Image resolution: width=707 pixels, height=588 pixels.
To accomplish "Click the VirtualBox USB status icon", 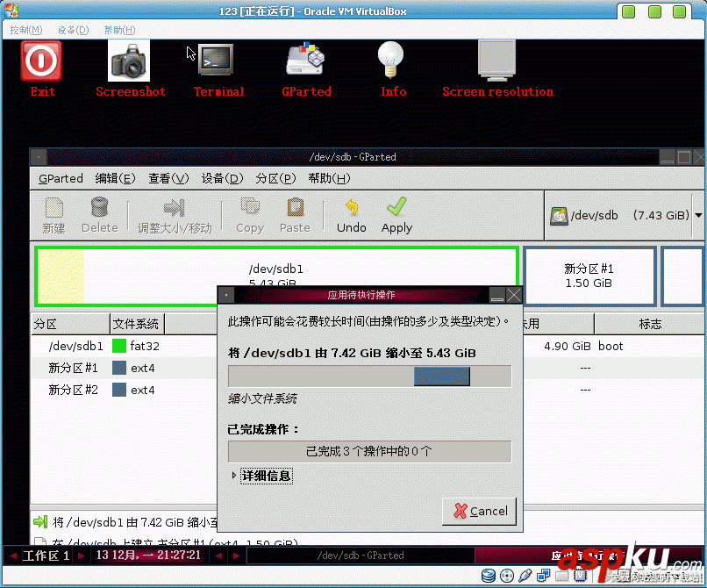I will point(525,576).
